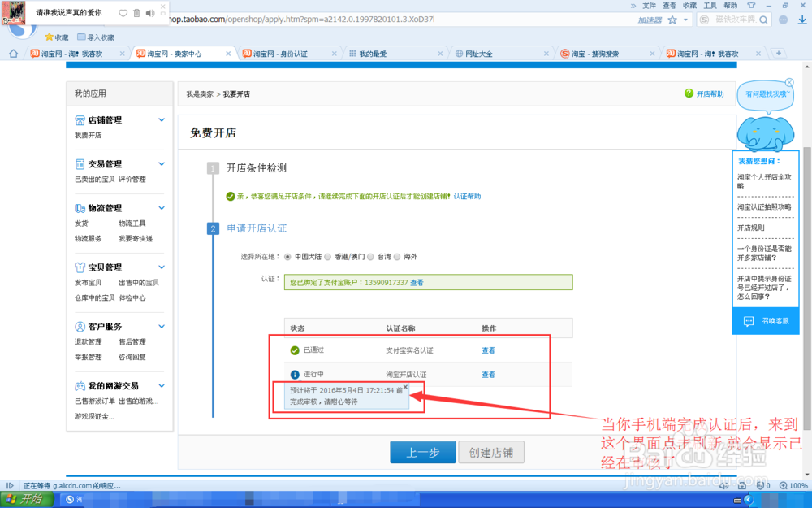Viewport: 812px width, 508px height.
Task: Select 海外 location radio
Action: 397,257
